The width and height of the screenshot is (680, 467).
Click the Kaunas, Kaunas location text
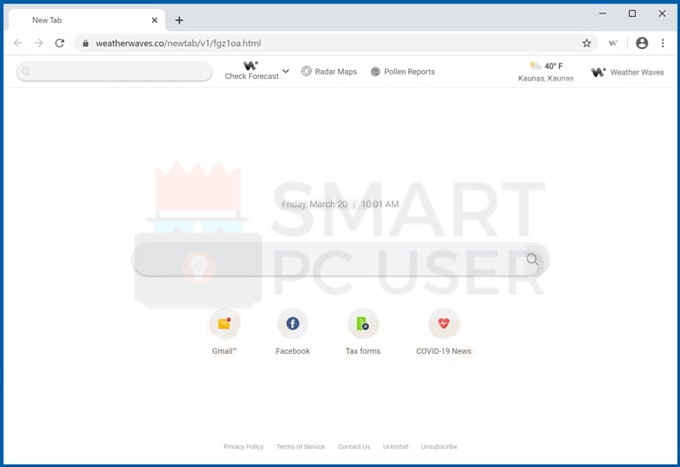click(x=546, y=78)
